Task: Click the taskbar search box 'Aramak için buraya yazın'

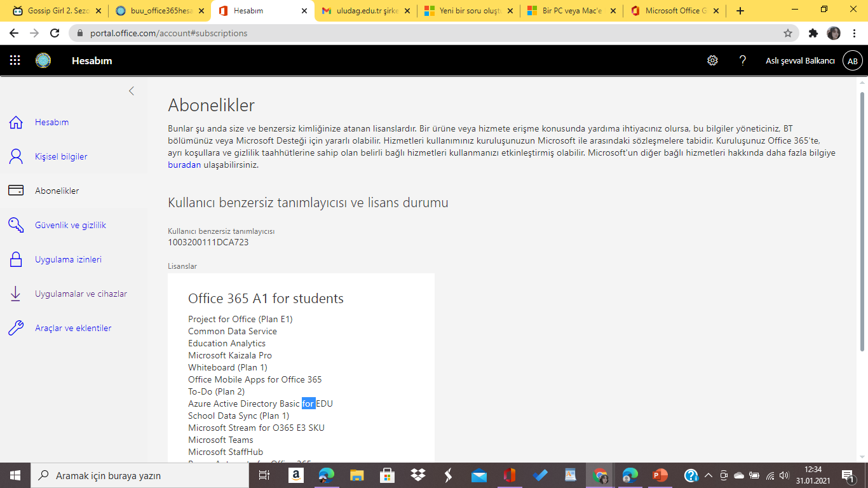Action: 140,475
